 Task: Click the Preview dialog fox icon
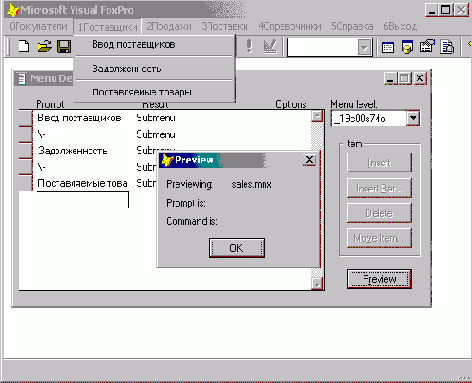167,160
